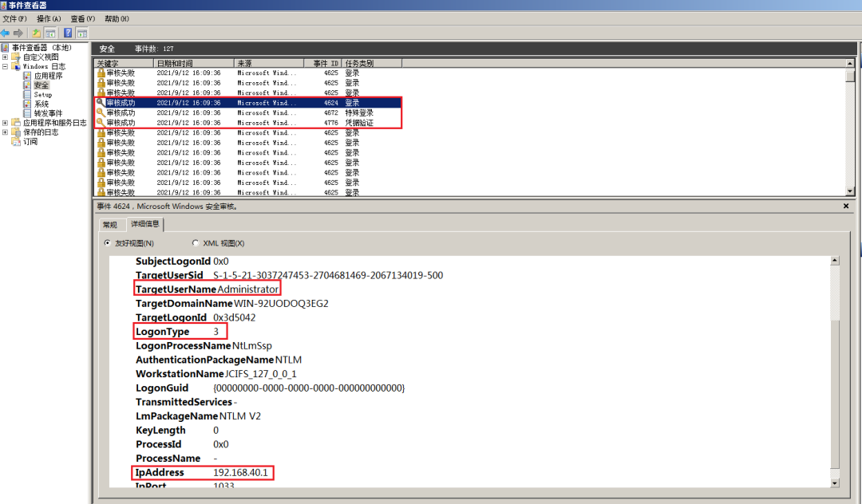This screenshot has height=504, width=862.
Task: Sort the list by the 日期和时间 column header
Action: pyautogui.click(x=193, y=63)
